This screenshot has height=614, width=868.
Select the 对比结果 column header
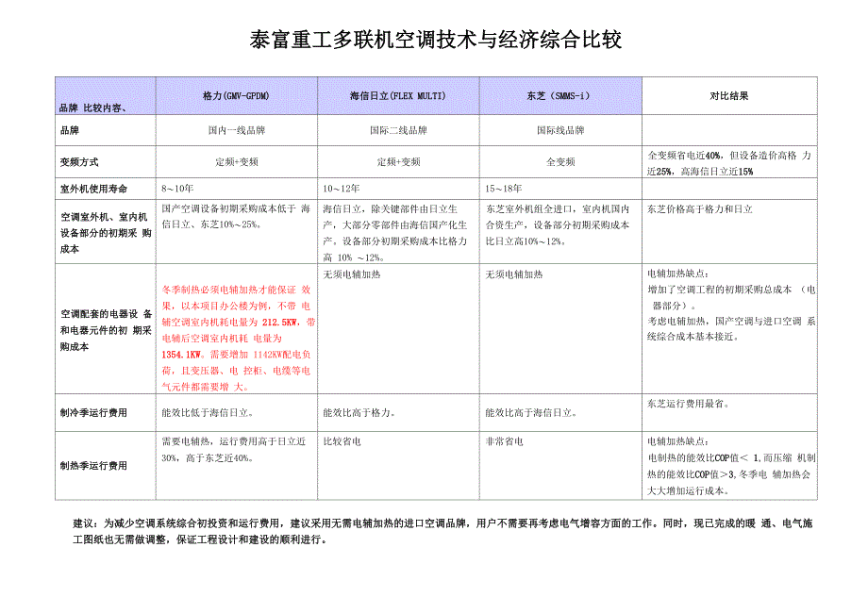[728, 96]
